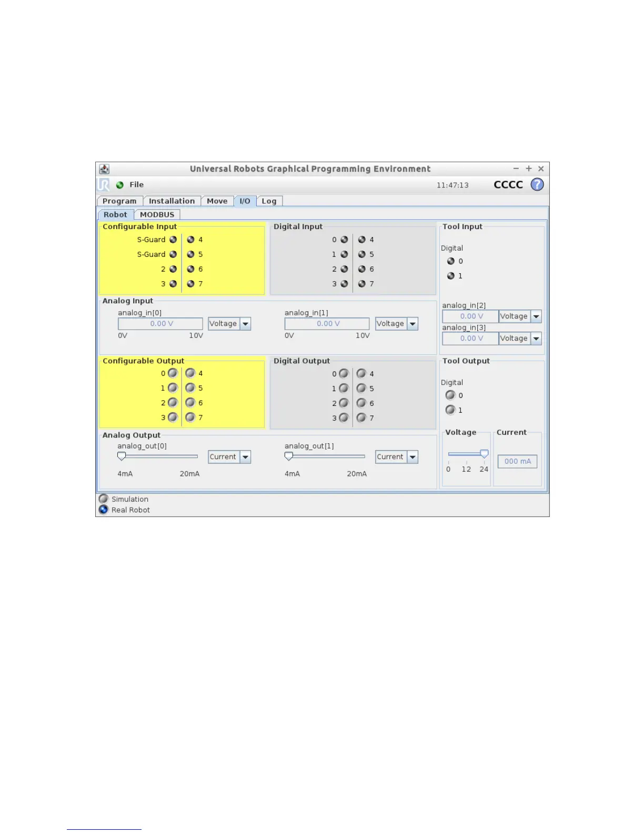Viewport: 644px width, 834px height.
Task: Select the Simulation radio button
Action: pos(104,499)
